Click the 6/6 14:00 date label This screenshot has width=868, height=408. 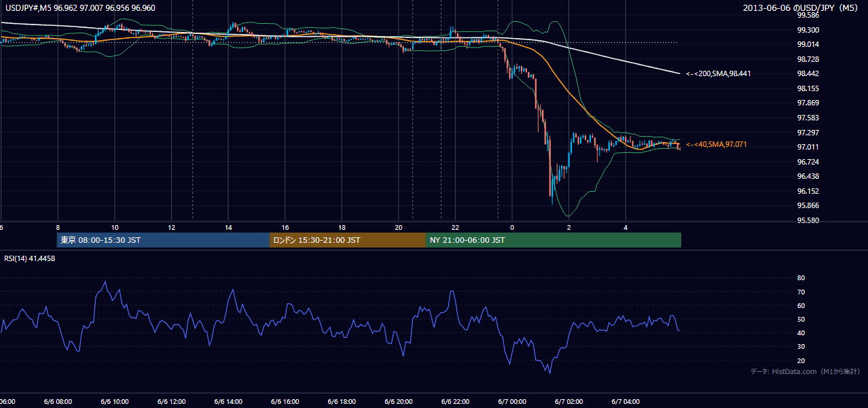(x=228, y=401)
